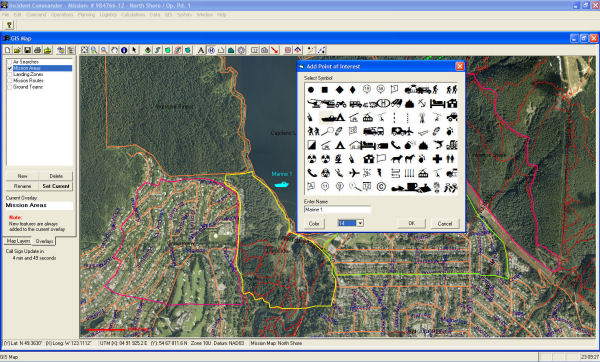600x362 pixels.
Task: Choose the copyright C symbol
Action: click(381, 187)
